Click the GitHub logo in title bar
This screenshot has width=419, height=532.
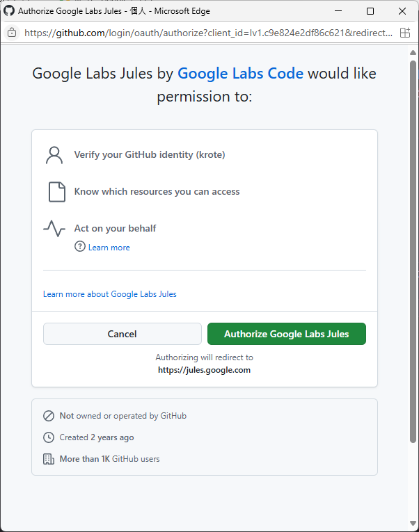[9, 11]
